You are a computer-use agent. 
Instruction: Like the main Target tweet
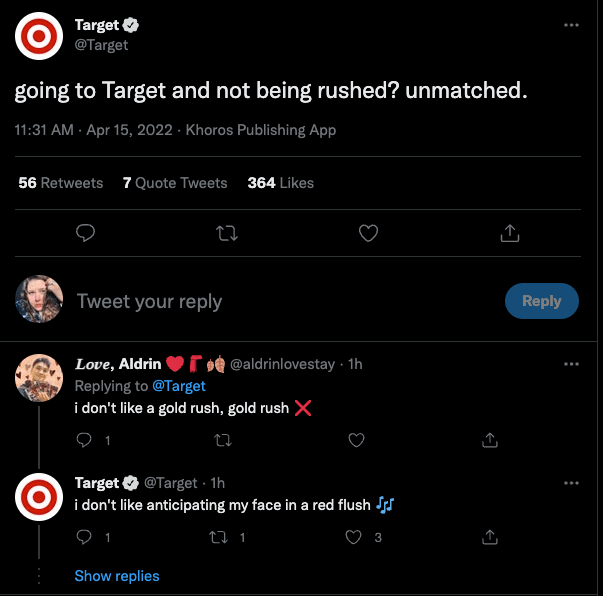coord(368,233)
